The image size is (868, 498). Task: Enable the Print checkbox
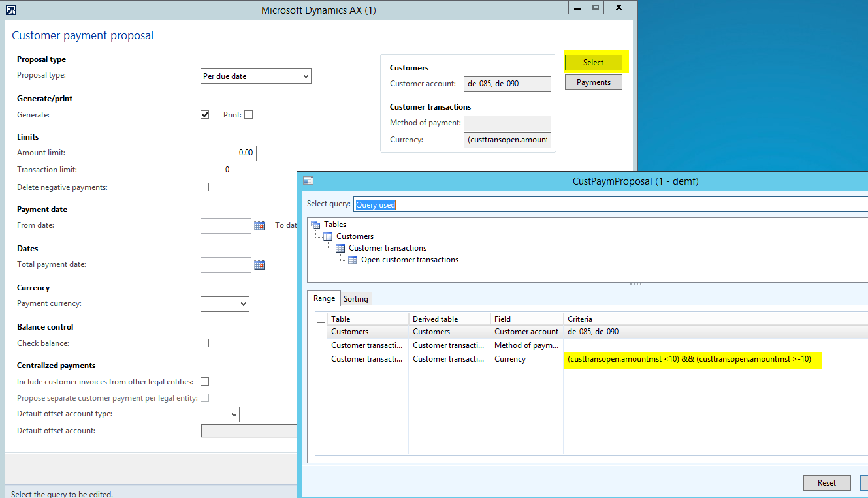click(248, 115)
